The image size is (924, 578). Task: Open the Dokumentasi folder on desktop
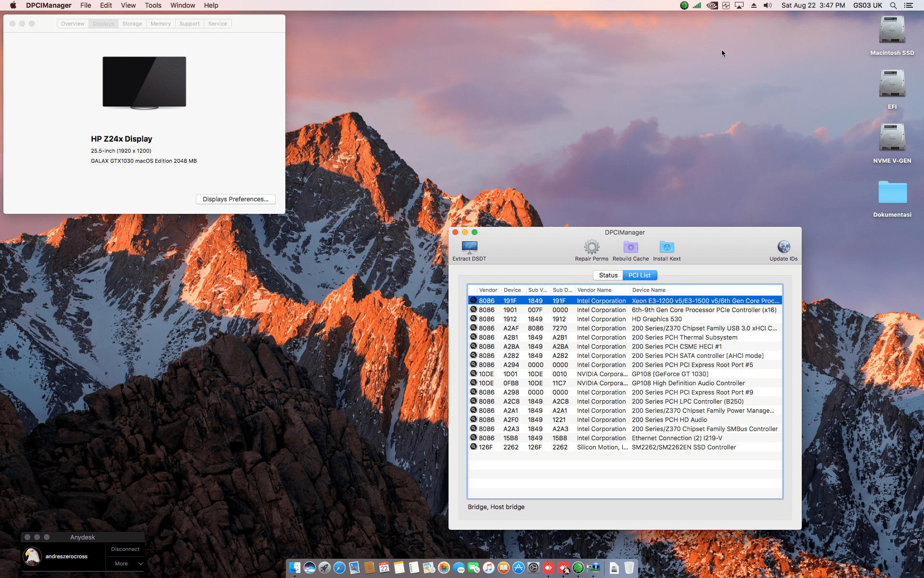click(x=892, y=193)
